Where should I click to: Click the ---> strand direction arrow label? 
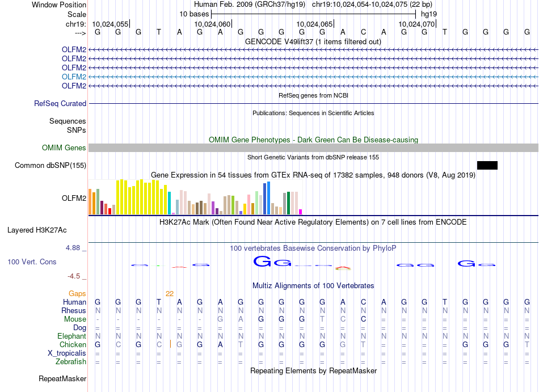pyautogui.click(x=80, y=33)
